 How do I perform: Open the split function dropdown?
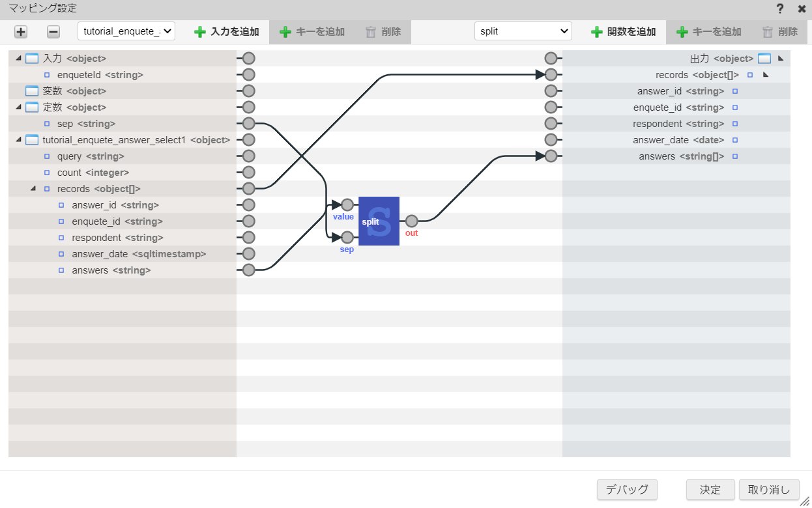(523, 31)
